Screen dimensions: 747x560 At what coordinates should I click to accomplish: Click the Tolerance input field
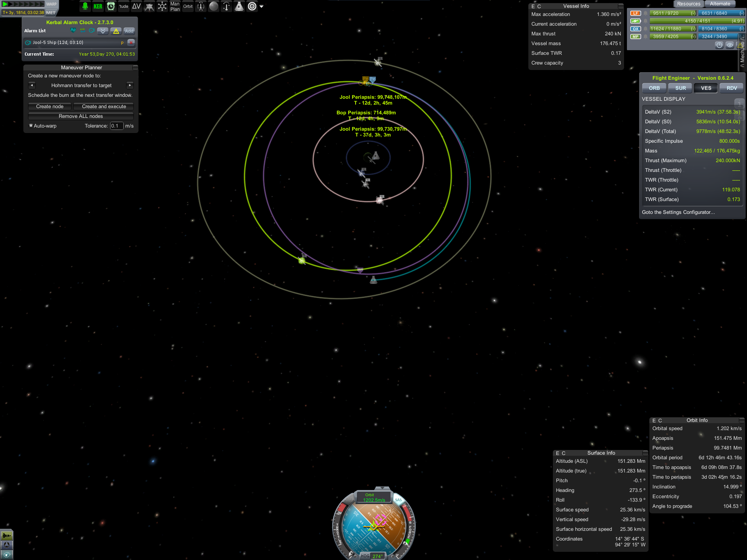[117, 126]
